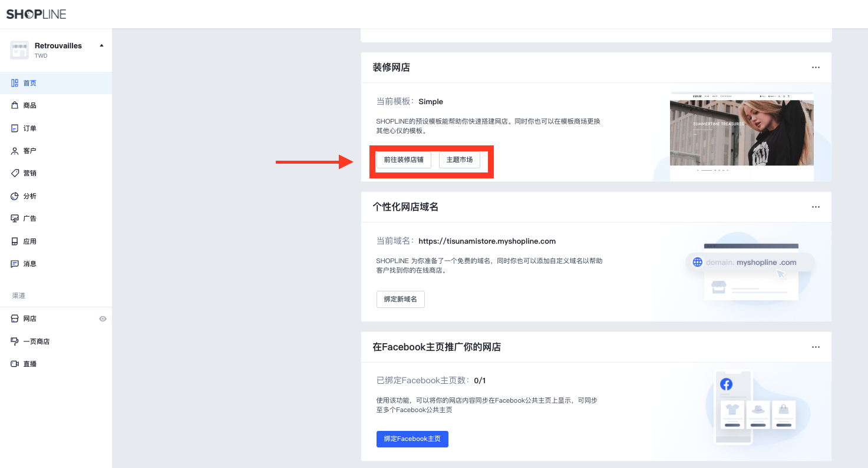Click 前往装修店铺 button
Screen dimensions: 868x468
[x=404, y=160]
